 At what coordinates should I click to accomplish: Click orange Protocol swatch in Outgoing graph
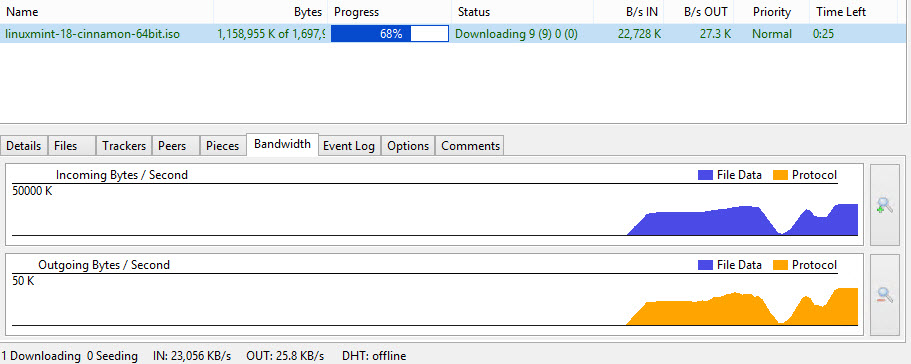[780, 265]
